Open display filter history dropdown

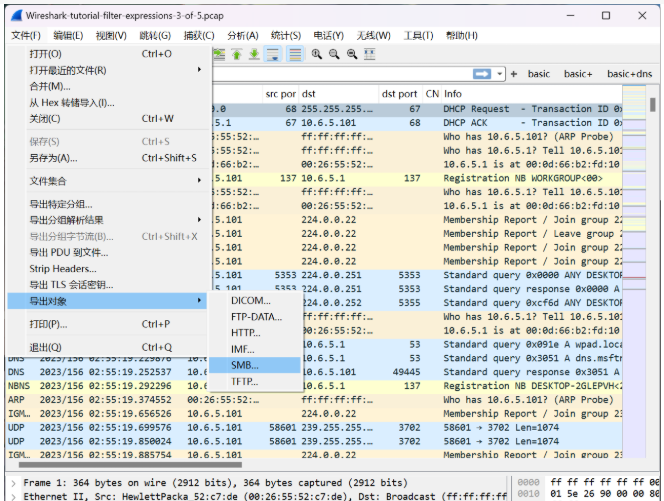coord(500,74)
